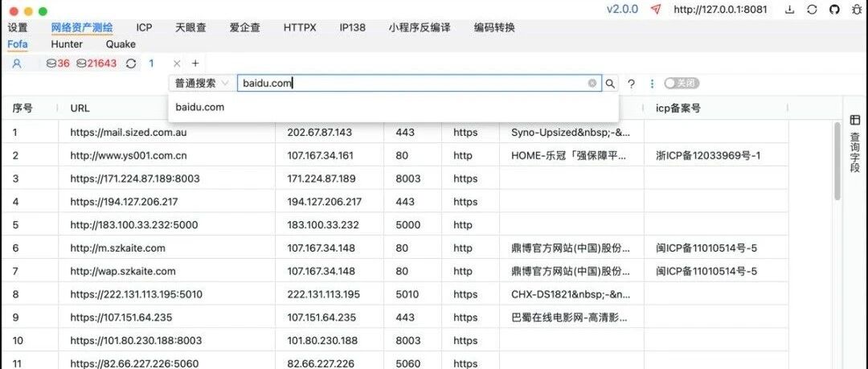Click URL http://wap.szkaite.com

pos(123,272)
